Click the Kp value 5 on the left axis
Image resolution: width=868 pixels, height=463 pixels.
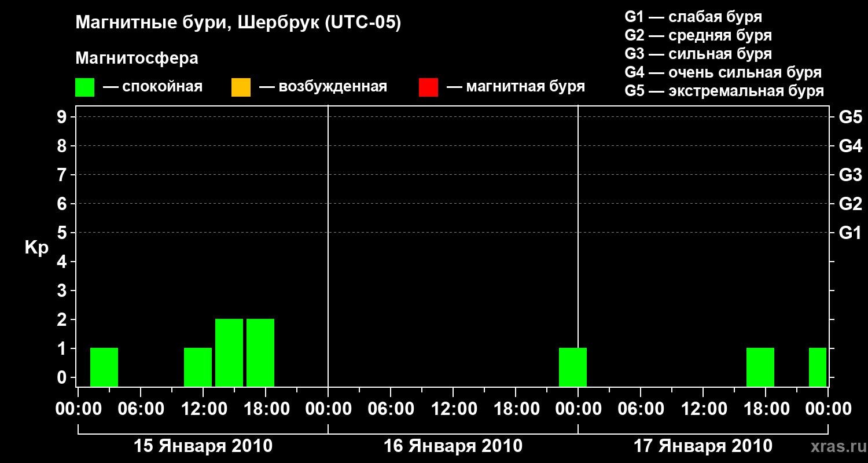pos(63,233)
